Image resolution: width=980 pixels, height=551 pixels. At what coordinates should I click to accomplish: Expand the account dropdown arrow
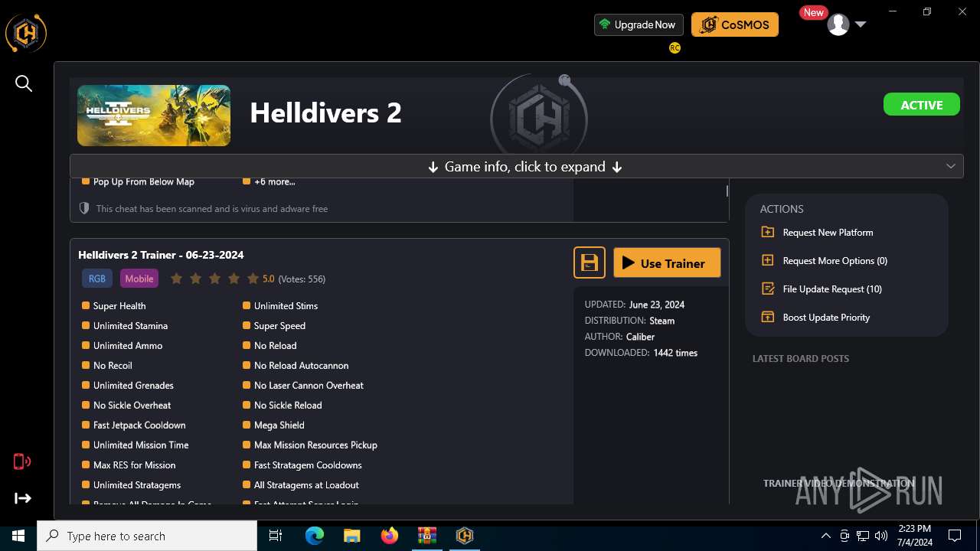coord(861,24)
